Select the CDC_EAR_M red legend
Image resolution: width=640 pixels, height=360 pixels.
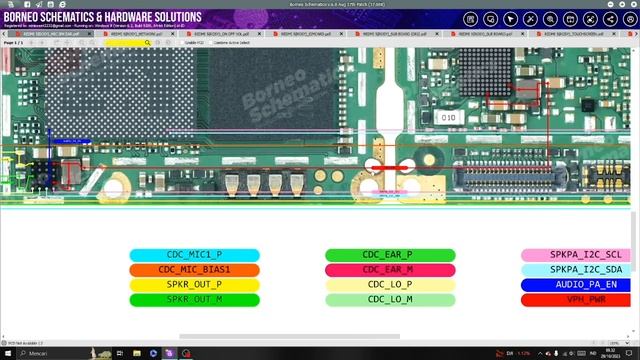(390, 270)
